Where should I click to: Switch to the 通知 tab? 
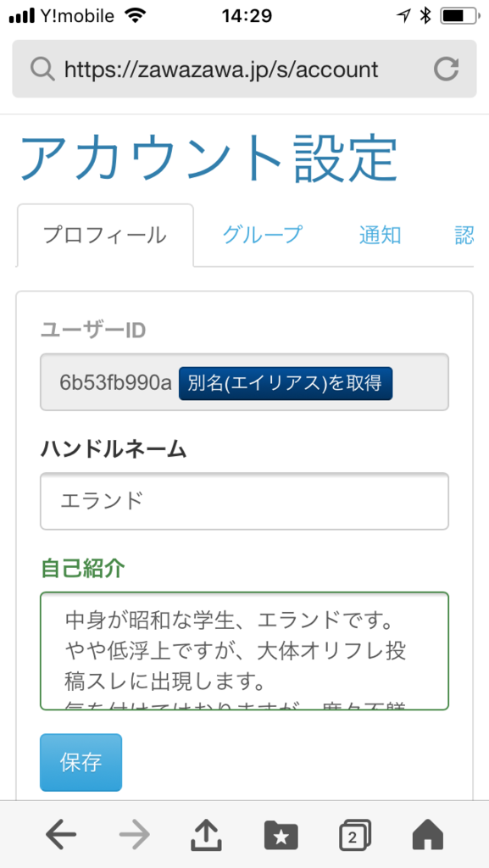pyautogui.click(x=380, y=236)
